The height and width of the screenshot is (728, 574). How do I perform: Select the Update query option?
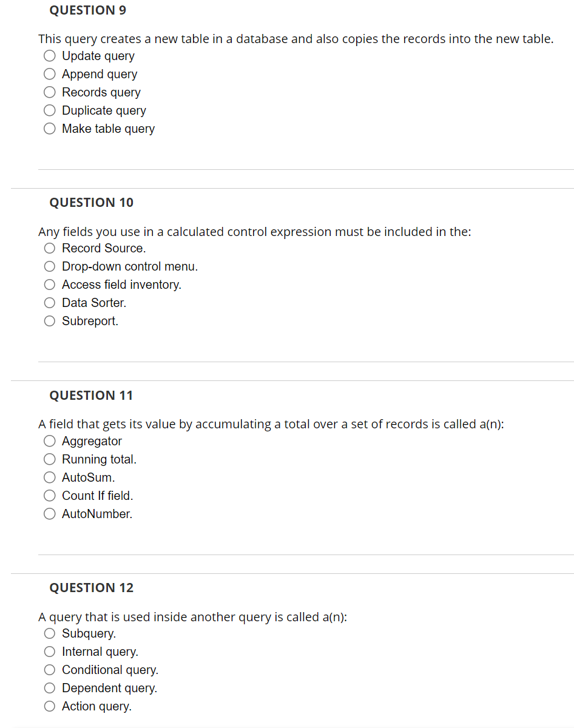(x=49, y=55)
